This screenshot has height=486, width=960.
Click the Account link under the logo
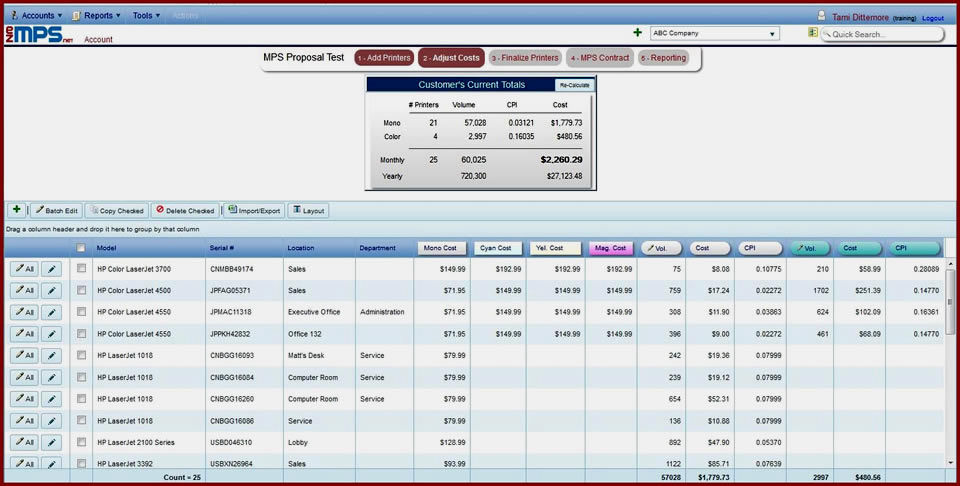(x=99, y=39)
